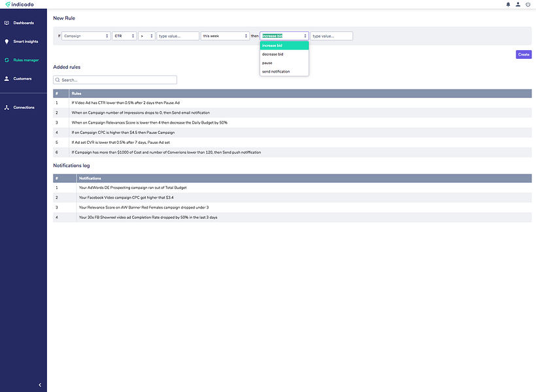Click the Customers person icon
The height and width of the screenshot is (392, 536).
pos(7,78)
